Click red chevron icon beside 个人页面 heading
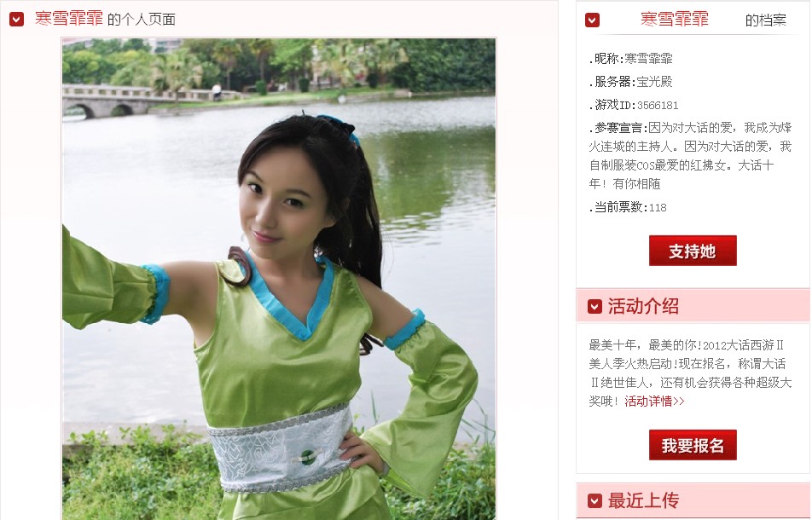The image size is (812, 520). click(x=16, y=20)
